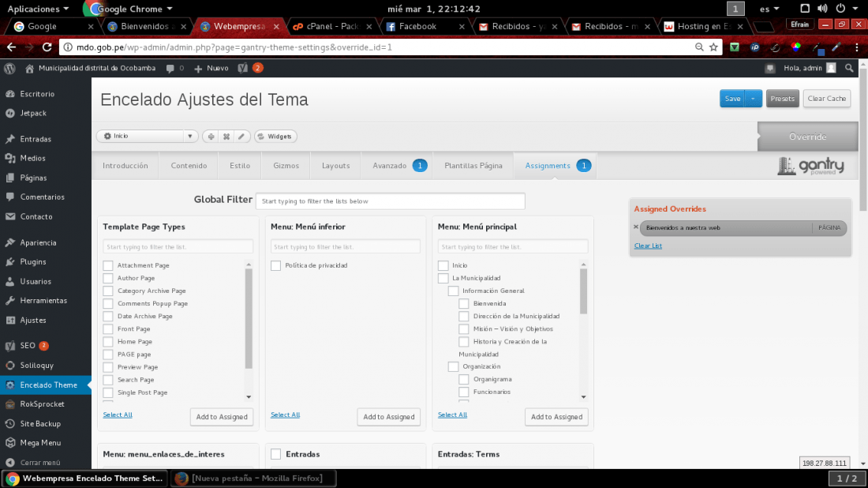868x488 pixels.
Task: Click filter field in Menú principal list
Action: tap(513, 246)
